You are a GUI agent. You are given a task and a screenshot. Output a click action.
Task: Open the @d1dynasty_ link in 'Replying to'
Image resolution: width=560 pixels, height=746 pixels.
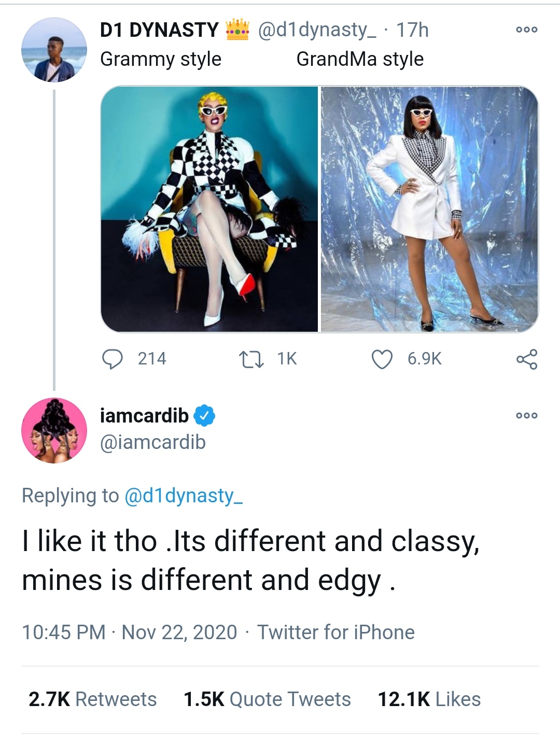coord(186,497)
